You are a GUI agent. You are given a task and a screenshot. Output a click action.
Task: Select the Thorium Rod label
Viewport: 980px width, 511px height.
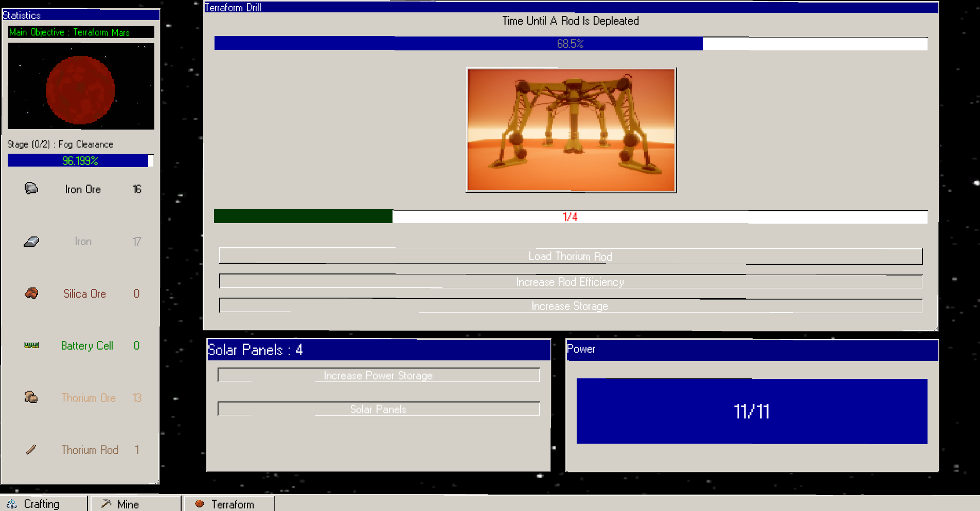coord(90,450)
